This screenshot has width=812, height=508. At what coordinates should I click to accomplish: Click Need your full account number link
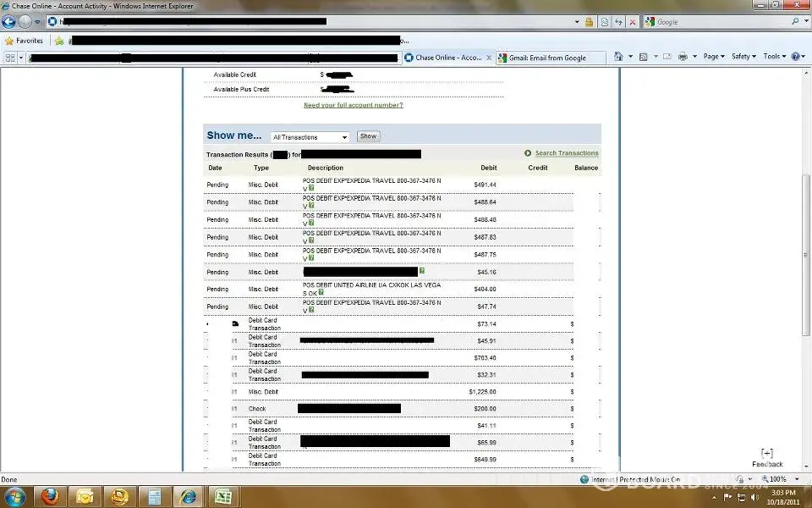pyautogui.click(x=353, y=105)
